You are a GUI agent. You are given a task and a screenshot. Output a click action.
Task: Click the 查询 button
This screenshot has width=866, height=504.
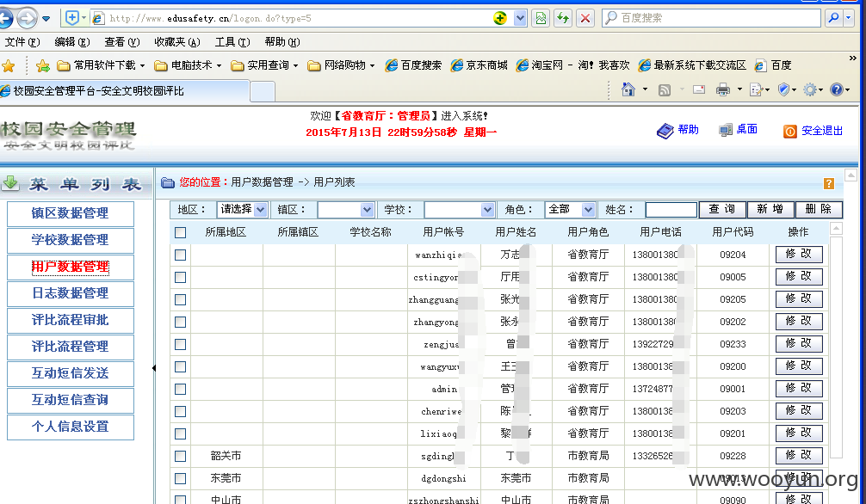(x=722, y=209)
